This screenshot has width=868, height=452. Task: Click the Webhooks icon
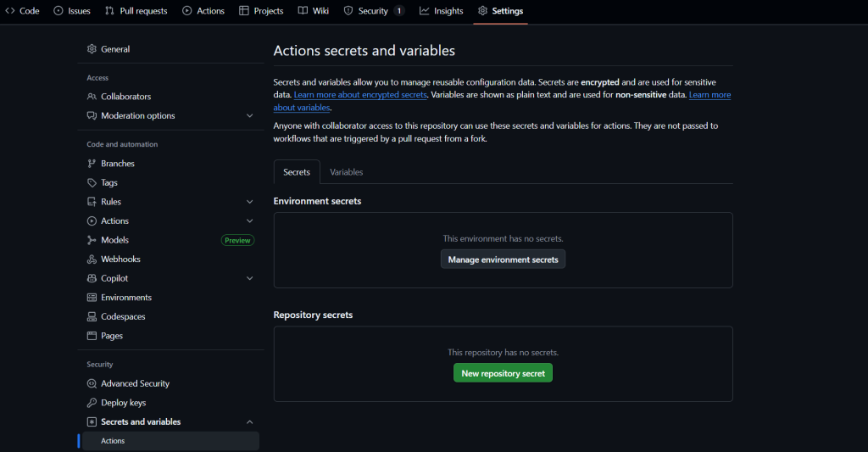(92, 259)
